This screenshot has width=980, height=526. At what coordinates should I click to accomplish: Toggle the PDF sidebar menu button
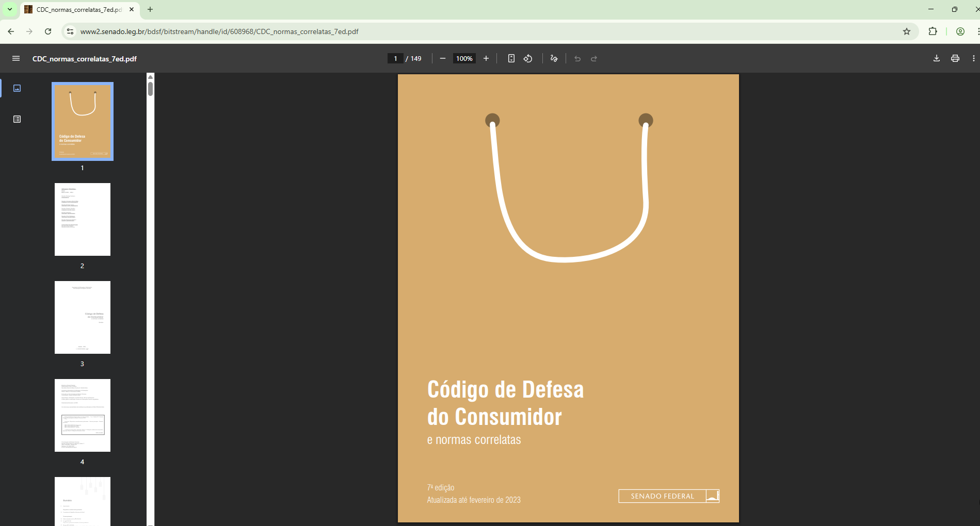pyautogui.click(x=16, y=59)
